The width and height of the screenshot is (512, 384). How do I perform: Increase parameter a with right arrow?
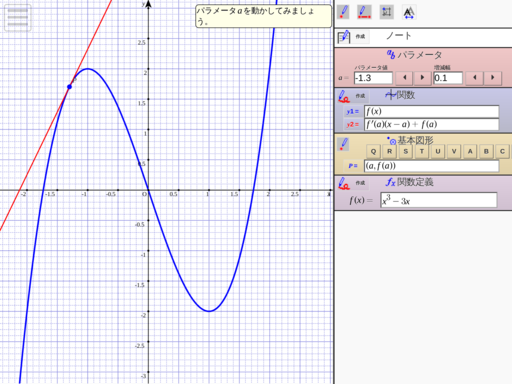point(422,78)
